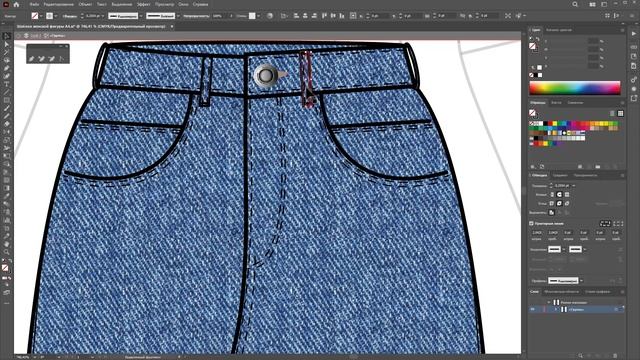Click fill/stroke proxy in Образцы panel
The width and height of the screenshot is (640, 360).
[x=533, y=113]
